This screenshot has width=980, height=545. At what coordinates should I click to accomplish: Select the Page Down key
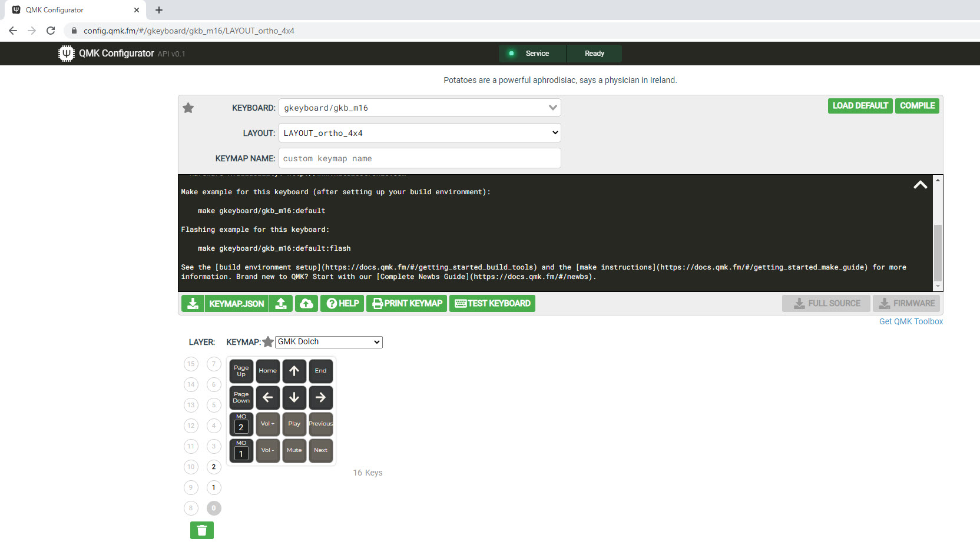click(x=241, y=397)
